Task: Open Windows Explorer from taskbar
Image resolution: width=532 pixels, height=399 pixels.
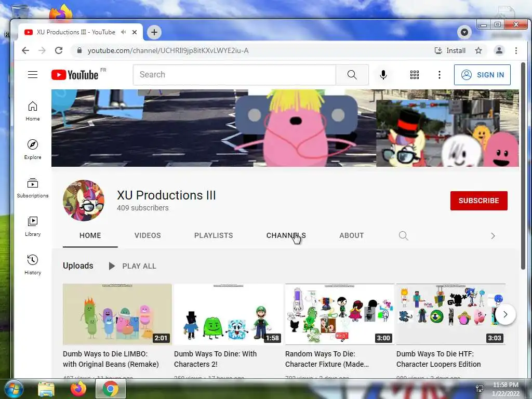Action: click(46, 389)
